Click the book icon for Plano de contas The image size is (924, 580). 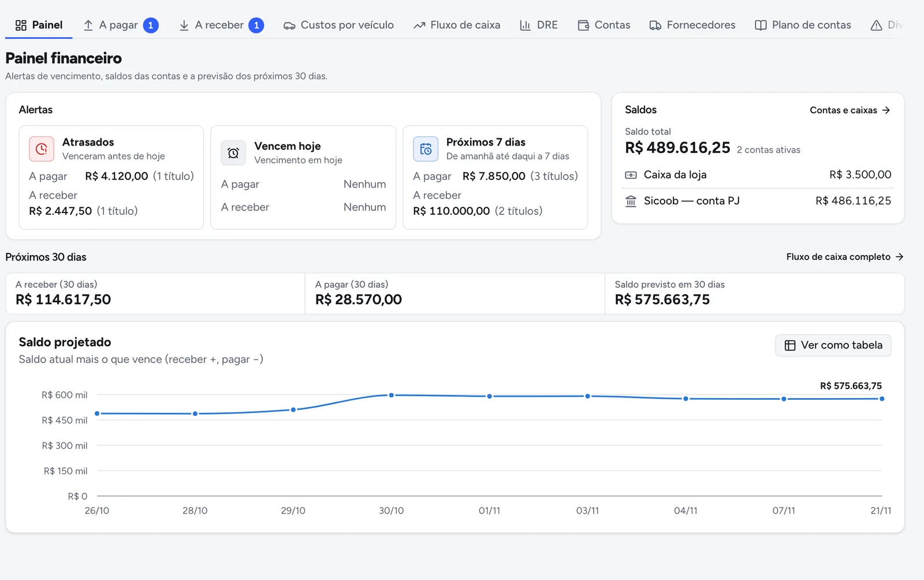pyautogui.click(x=761, y=25)
